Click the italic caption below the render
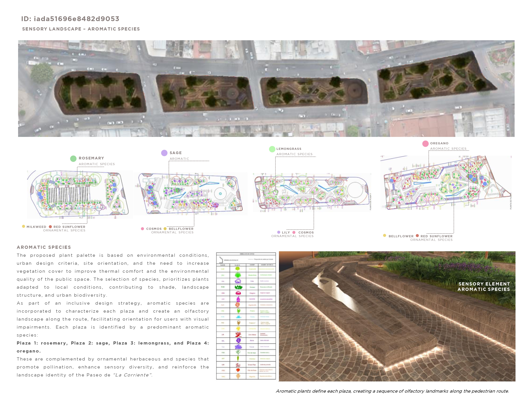Image resolution: width=532 pixels, height=399 pixels. point(392,391)
